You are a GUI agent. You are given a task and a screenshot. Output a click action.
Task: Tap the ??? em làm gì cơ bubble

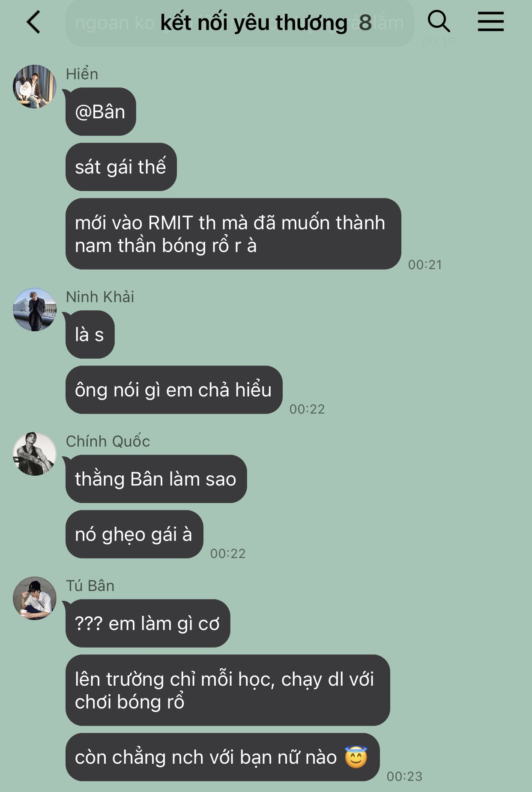148,624
